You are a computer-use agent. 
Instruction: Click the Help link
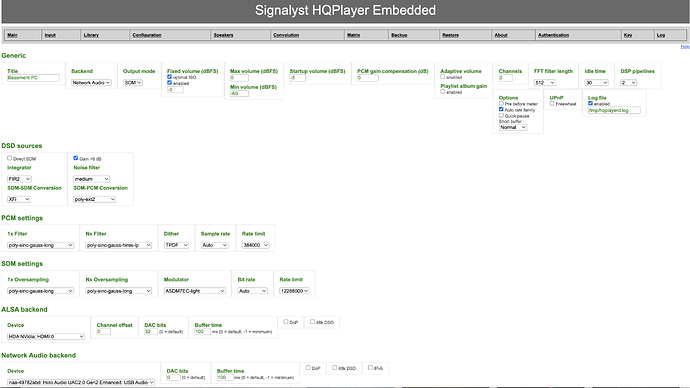(685, 47)
